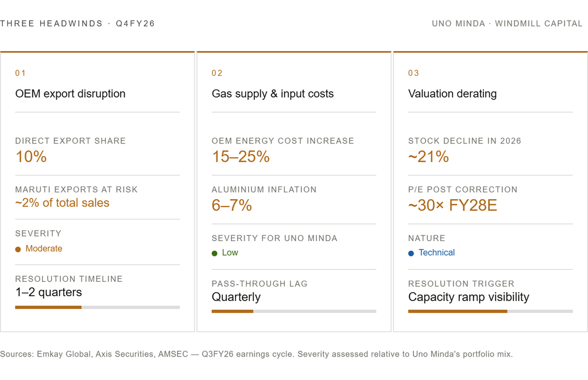The width and height of the screenshot is (588, 380).
Task: Click the ~21% stock decline value
Action: pos(428,157)
